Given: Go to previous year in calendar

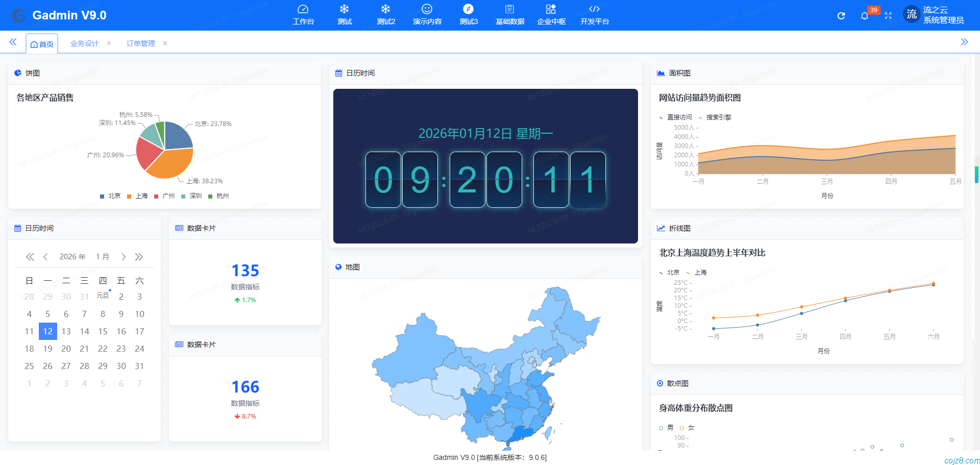Looking at the screenshot, I should 30,257.
